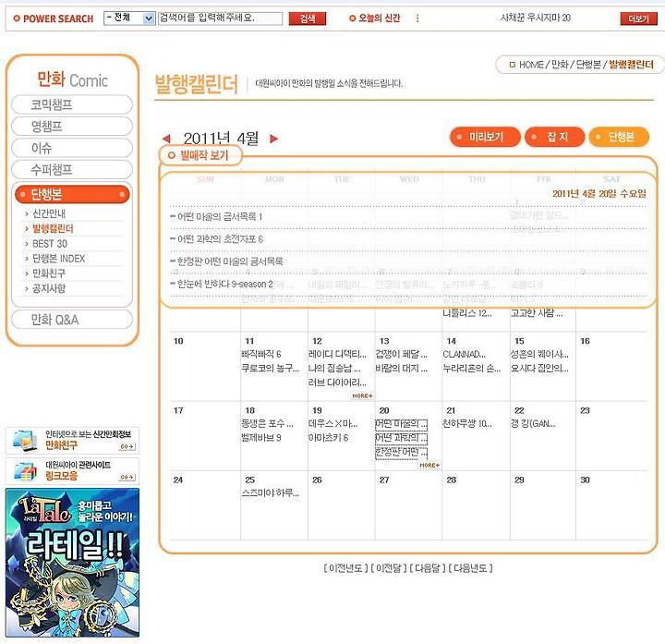The image size is (665, 644).
Task: Open the 만화친구 banner icon
Action: coord(25,441)
